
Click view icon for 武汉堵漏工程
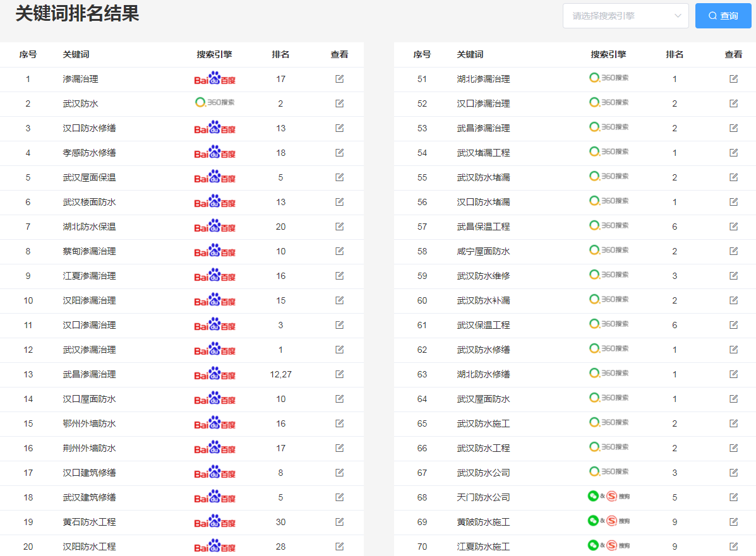pyautogui.click(x=733, y=152)
